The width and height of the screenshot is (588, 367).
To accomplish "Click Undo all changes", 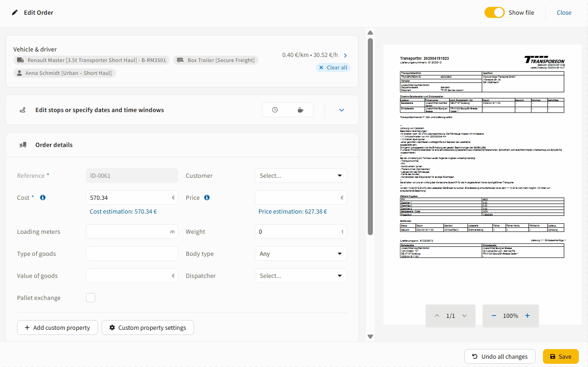I will (500, 356).
